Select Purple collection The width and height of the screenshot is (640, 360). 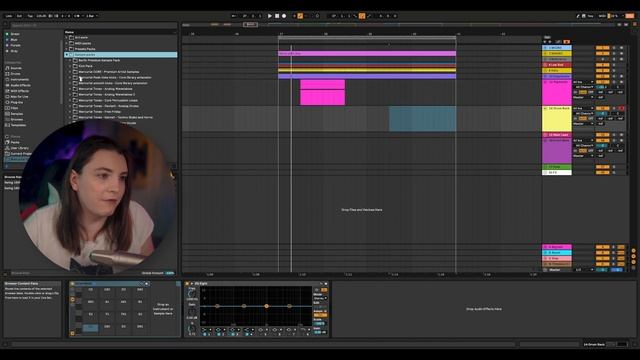13,45
